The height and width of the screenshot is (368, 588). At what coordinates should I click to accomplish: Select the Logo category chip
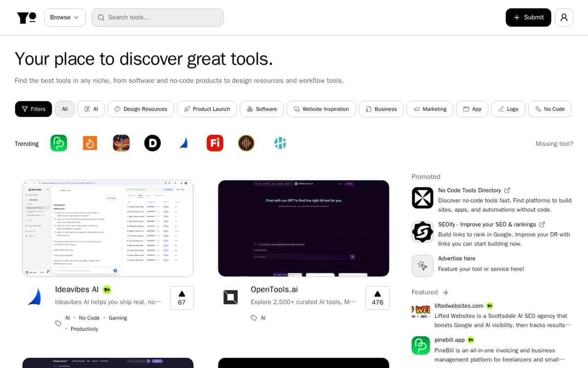click(x=508, y=109)
